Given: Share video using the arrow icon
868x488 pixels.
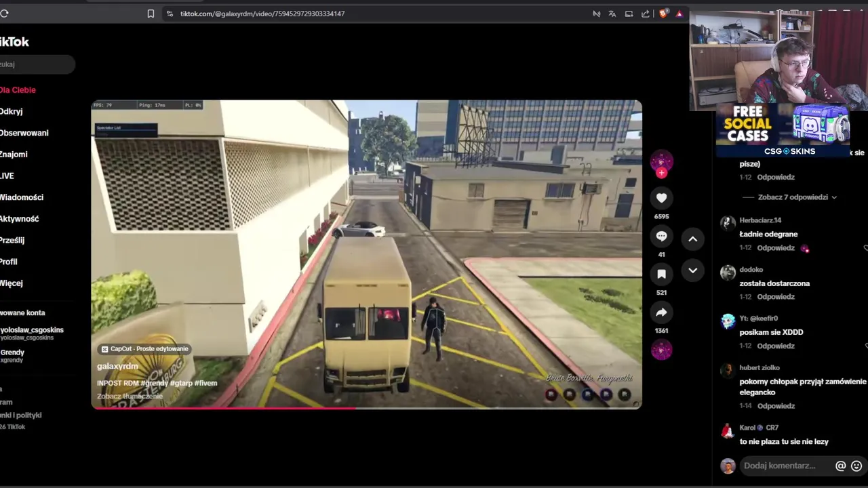Looking at the screenshot, I should click(x=661, y=312).
